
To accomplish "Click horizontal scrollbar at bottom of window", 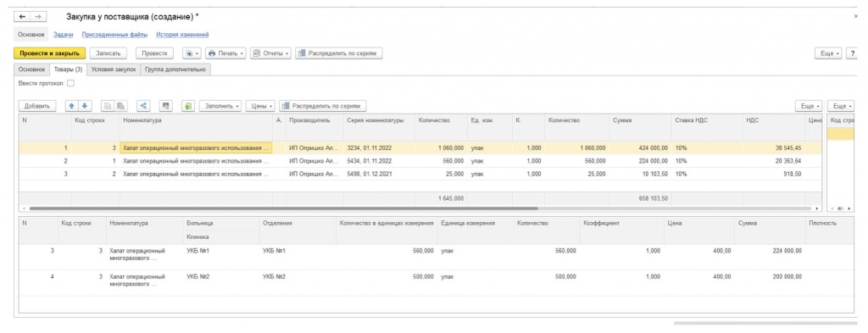I will (765, 323).
